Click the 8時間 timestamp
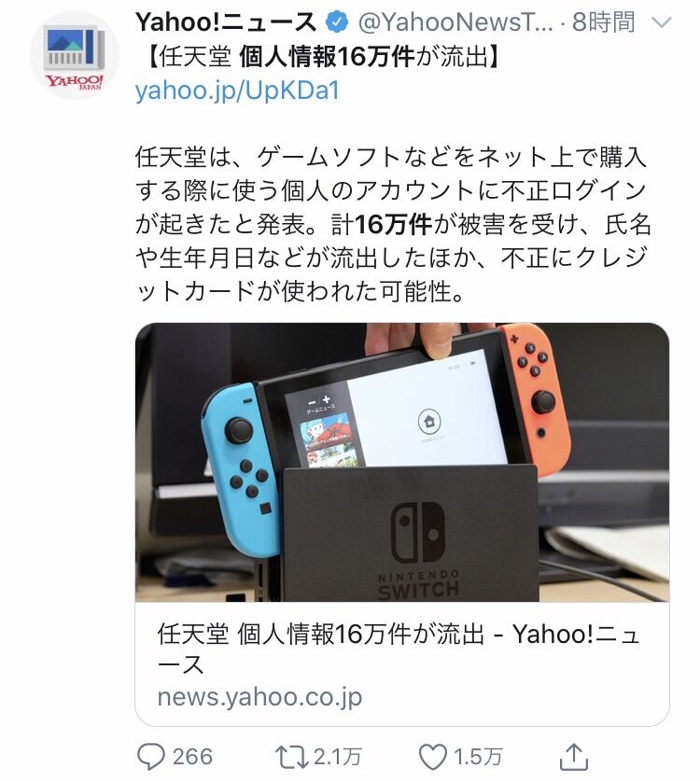 [604, 22]
